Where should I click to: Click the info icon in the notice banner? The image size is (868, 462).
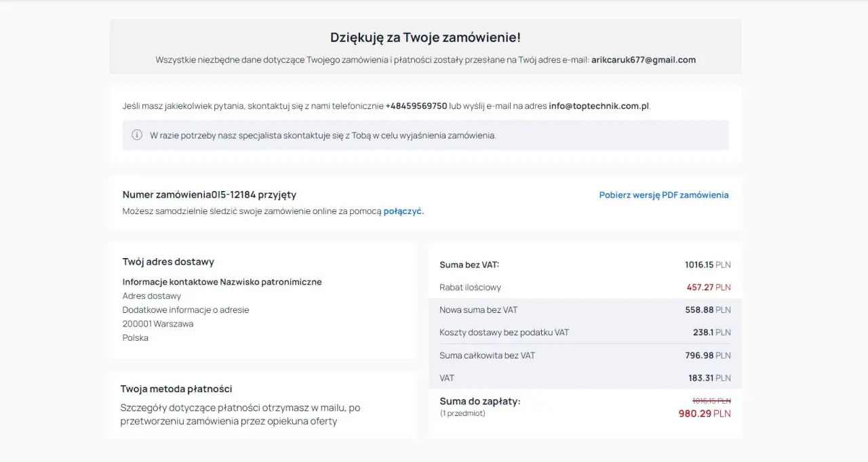[136, 135]
